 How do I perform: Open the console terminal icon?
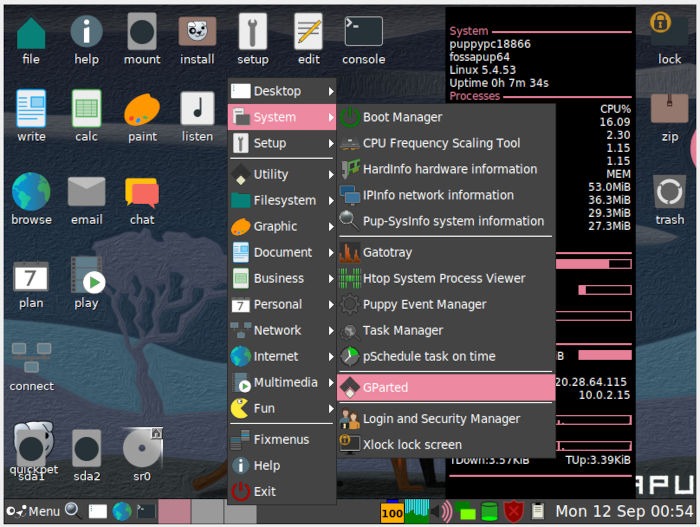click(363, 31)
